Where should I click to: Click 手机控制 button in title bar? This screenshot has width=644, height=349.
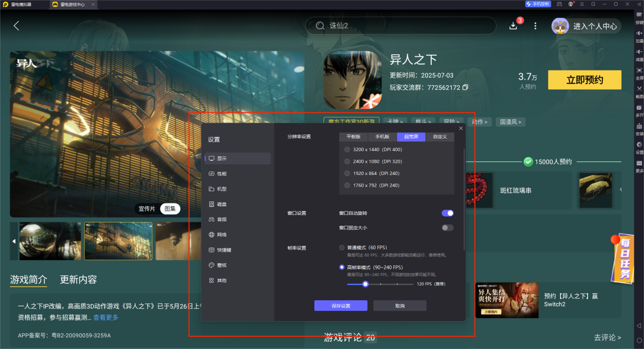pyautogui.click(x=538, y=4)
